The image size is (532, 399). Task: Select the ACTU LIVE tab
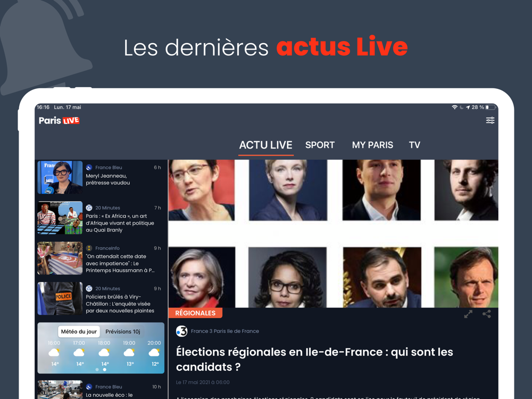[x=265, y=145]
